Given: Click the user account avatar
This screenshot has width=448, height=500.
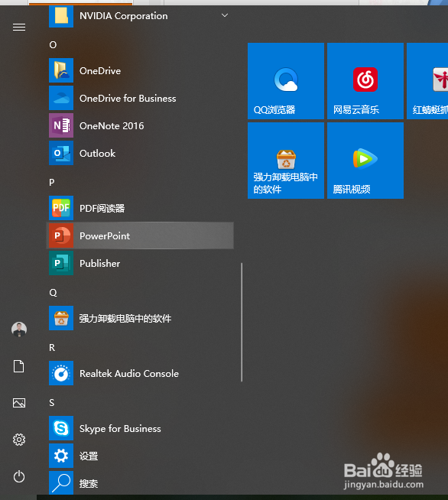Looking at the screenshot, I should [19, 330].
